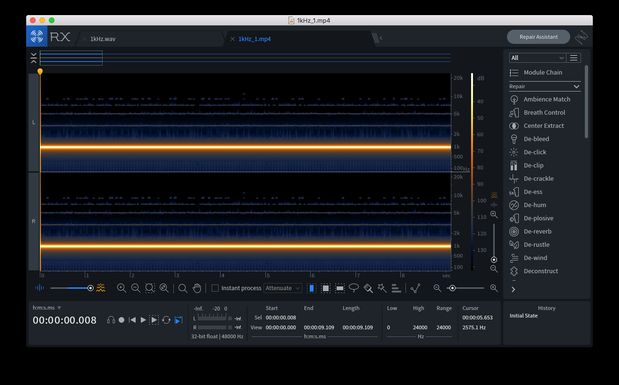Click the Repair Assistant button
Viewport: 619px width, 385px height.
(x=538, y=37)
